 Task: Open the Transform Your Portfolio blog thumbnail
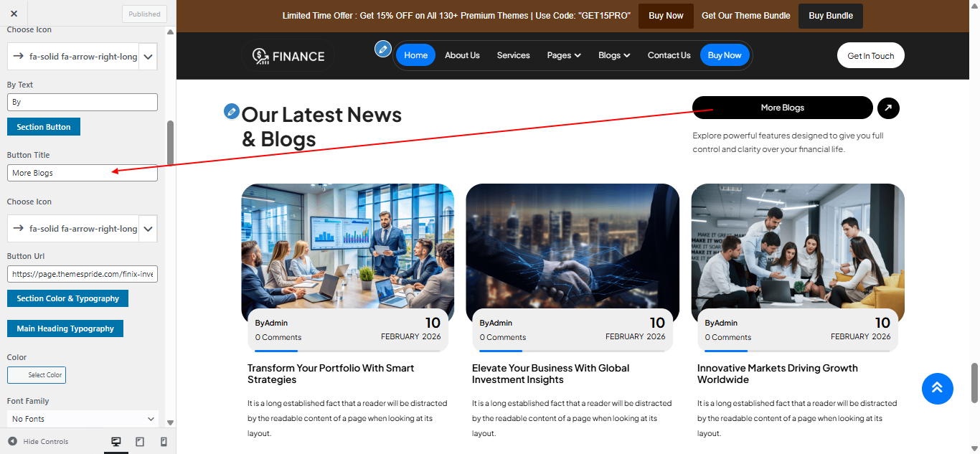click(x=347, y=246)
